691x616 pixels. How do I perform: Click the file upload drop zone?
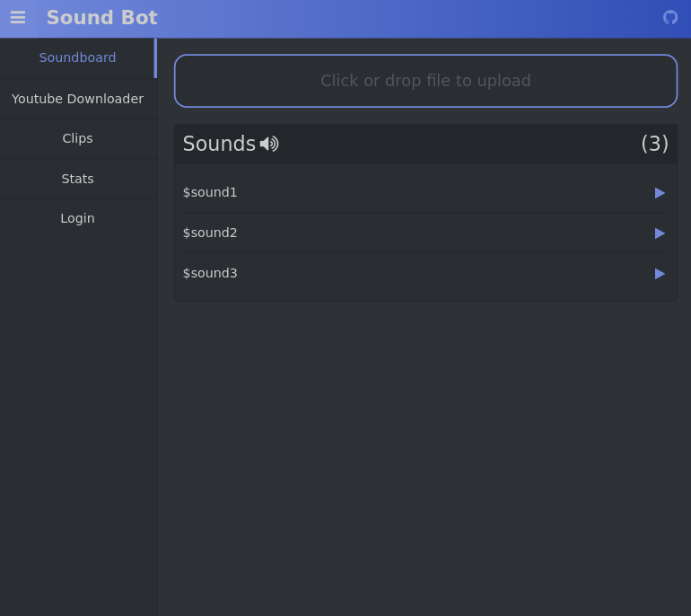pos(425,81)
